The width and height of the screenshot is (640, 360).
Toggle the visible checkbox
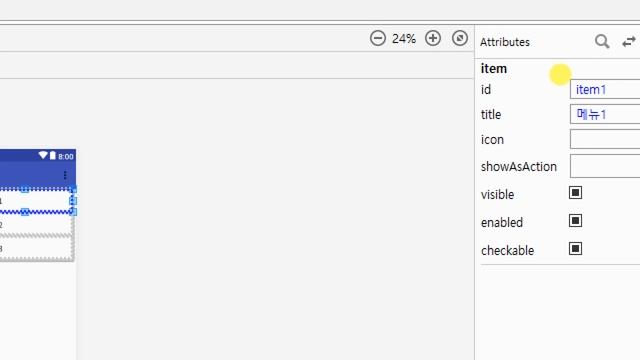(575, 193)
